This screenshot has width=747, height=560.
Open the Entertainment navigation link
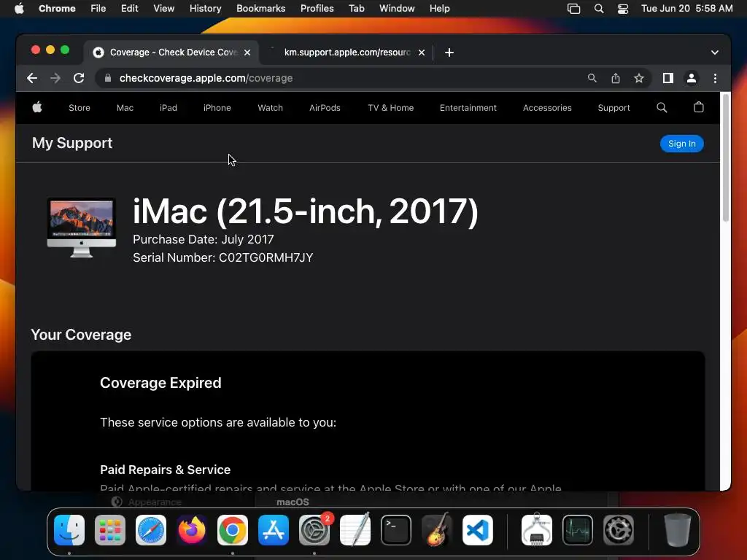tap(468, 108)
